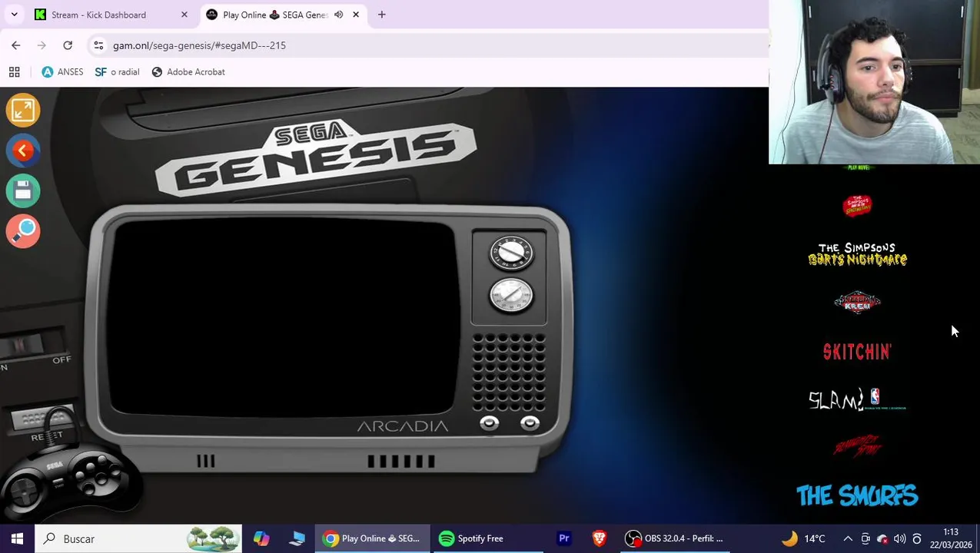Open the tab search dropdown arrow
This screenshot has width=980, height=553.
coord(14,15)
